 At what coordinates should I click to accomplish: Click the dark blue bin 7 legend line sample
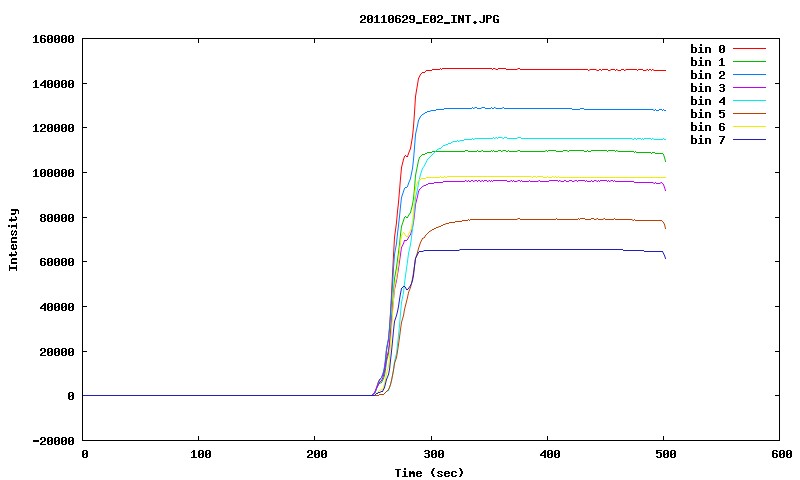[749, 139]
